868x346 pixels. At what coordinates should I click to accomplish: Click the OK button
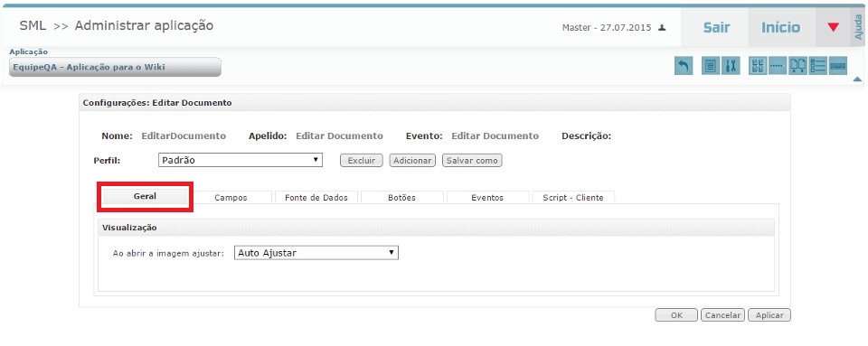[x=676, y=315]
